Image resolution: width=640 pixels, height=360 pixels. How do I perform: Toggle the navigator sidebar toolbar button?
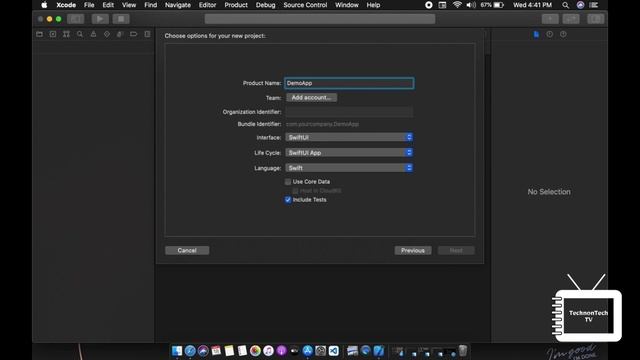pyautogui.click(x=76, y=19)
